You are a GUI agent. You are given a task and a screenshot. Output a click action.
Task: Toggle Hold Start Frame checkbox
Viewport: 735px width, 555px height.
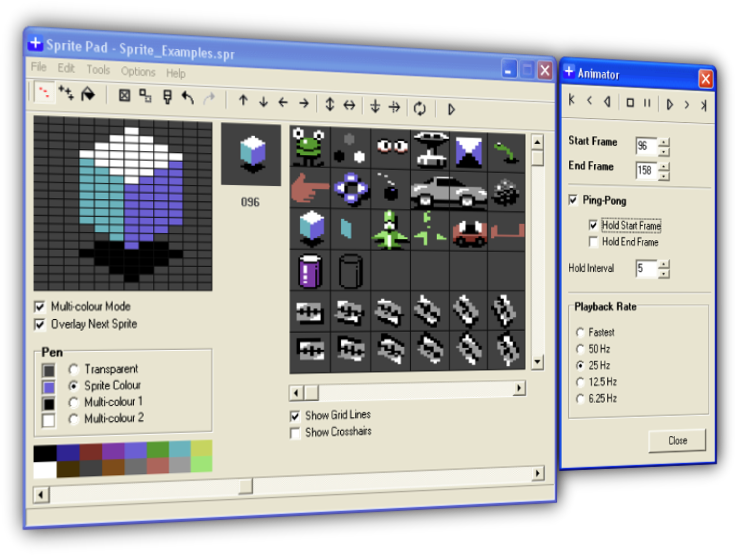tap(593, 225)
